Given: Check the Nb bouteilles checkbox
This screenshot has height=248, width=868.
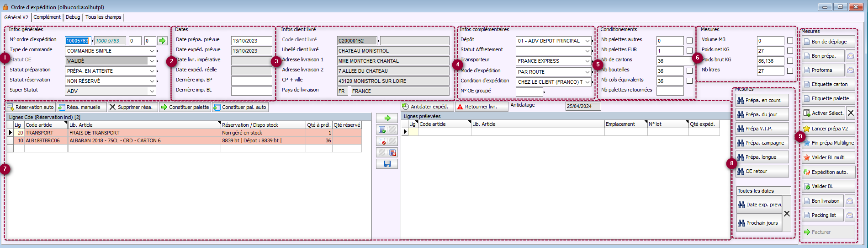Looking at the screenshot, I should 689,71.
